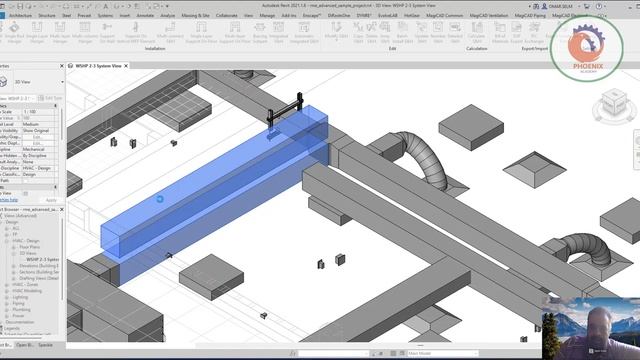Click the Batch Install S&H tool
The height and width of the screenshot is (360, 640).
tap(402, 33)
